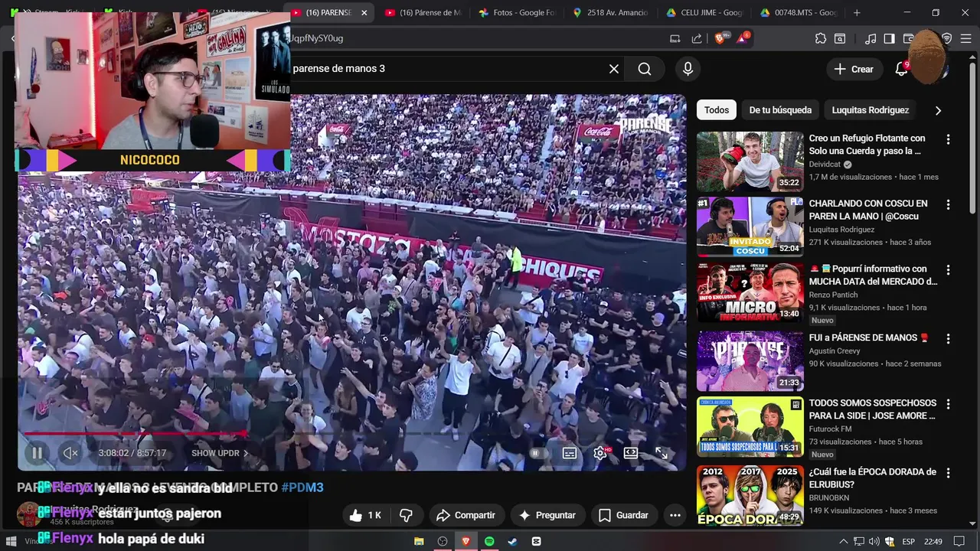Click the Preguntar button

coord(547,516)
